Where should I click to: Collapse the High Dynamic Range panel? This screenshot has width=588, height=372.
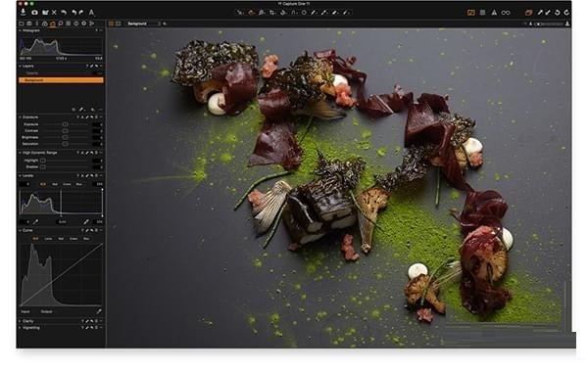20,153
